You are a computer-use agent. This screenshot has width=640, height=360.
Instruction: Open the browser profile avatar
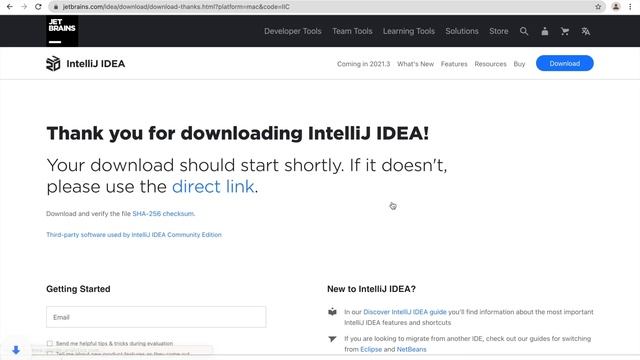click(x=616, y=7)
